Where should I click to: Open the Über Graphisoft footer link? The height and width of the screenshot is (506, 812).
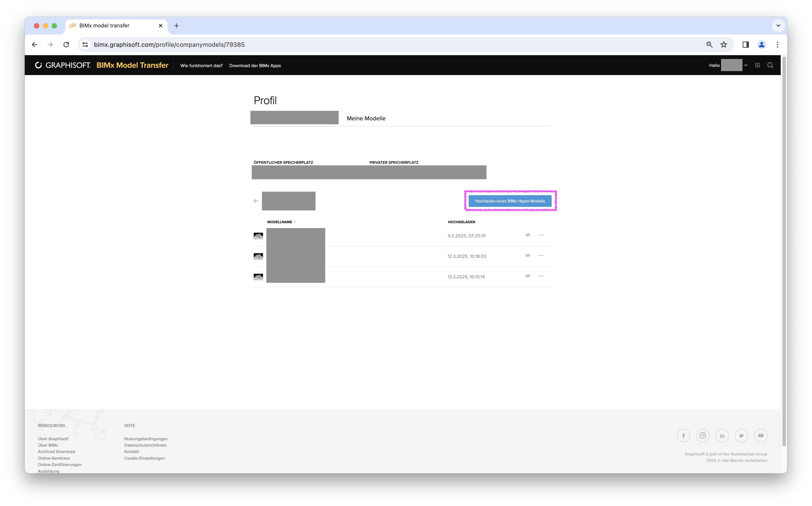click(53, 439)
